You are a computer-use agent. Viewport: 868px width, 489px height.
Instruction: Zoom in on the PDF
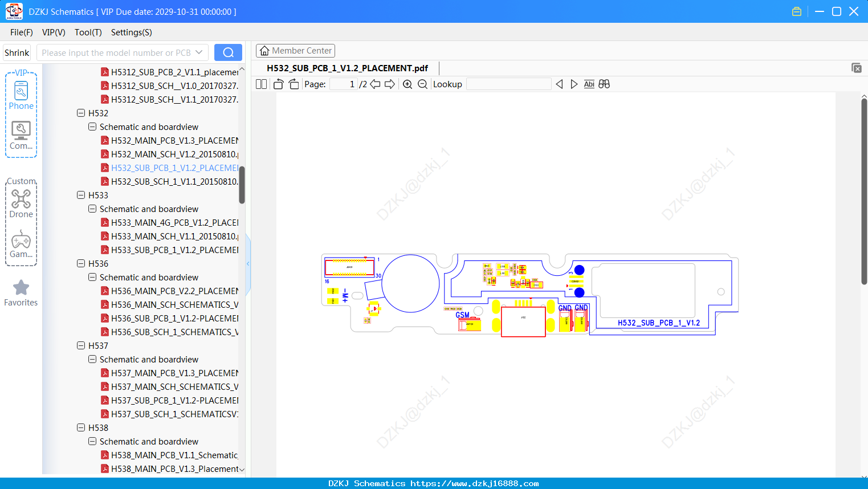[407, 84]
